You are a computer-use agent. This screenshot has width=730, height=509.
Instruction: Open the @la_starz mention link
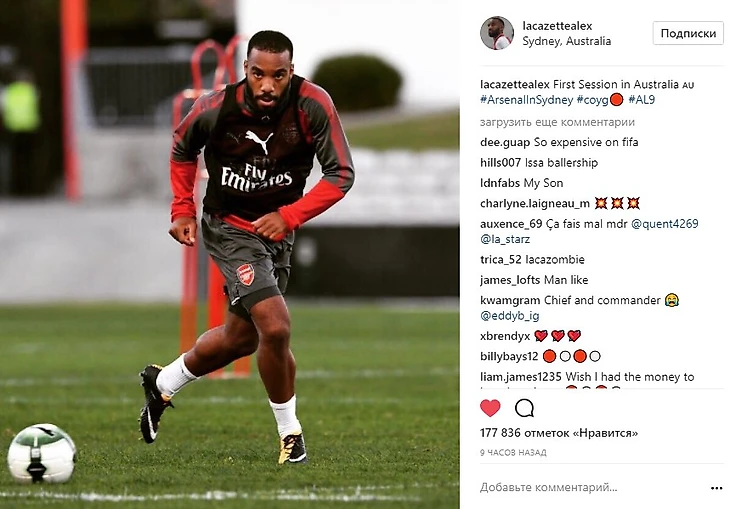pos(505,239)
